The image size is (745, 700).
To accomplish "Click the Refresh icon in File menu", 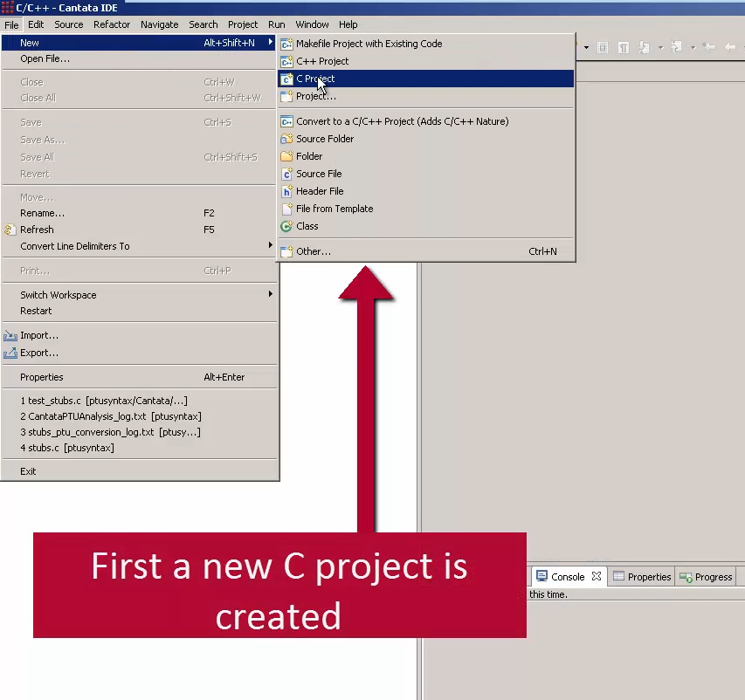I will (x=10, y=230).
